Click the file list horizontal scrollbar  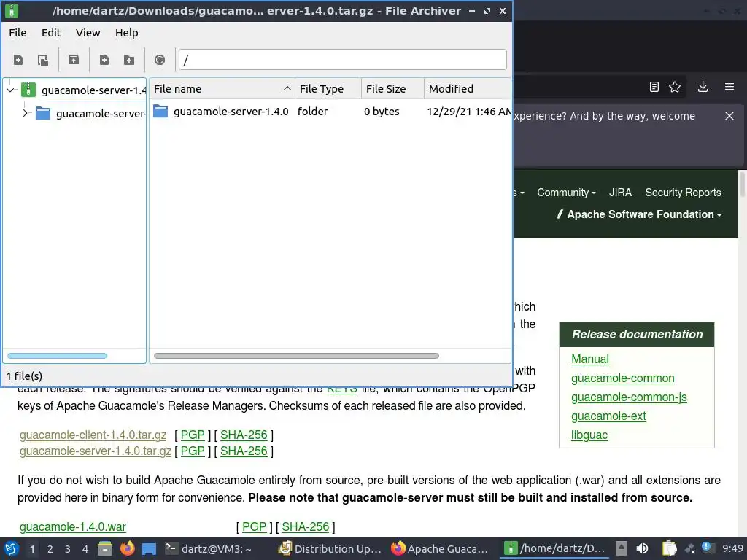[296, 356]
